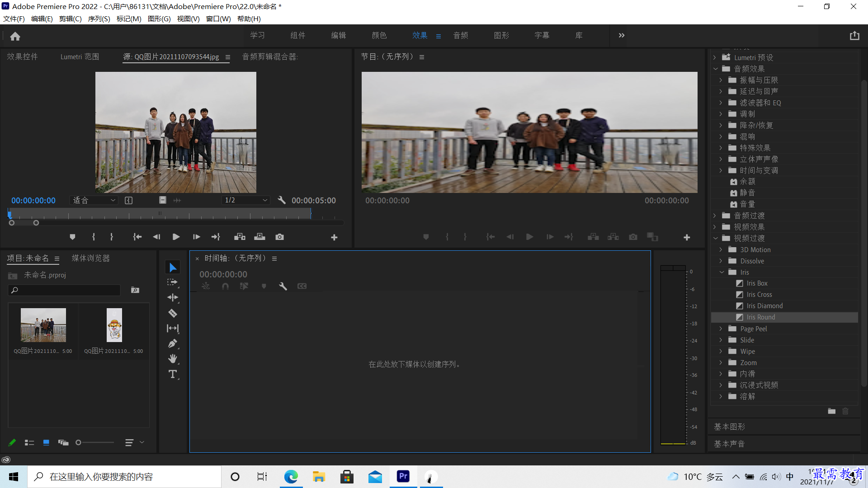Select the Track Select Forward tool
868x488 pixels.
pos(173,282)
